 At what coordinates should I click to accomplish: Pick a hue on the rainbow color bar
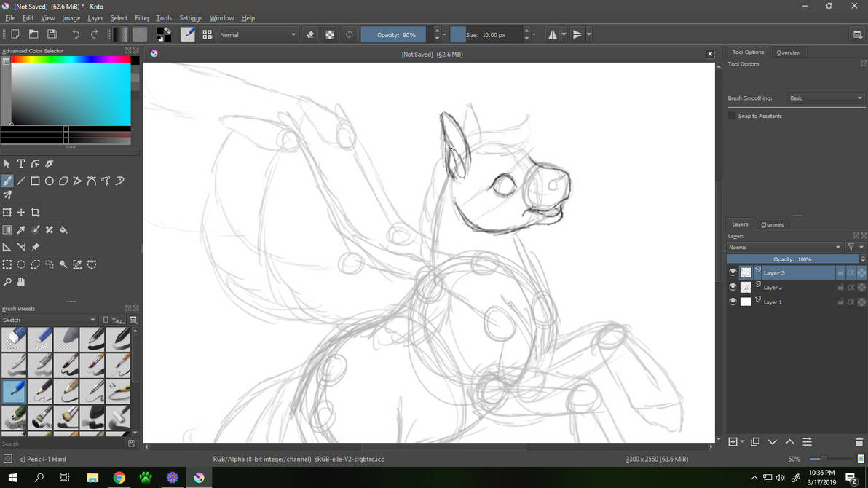(71, 59)
